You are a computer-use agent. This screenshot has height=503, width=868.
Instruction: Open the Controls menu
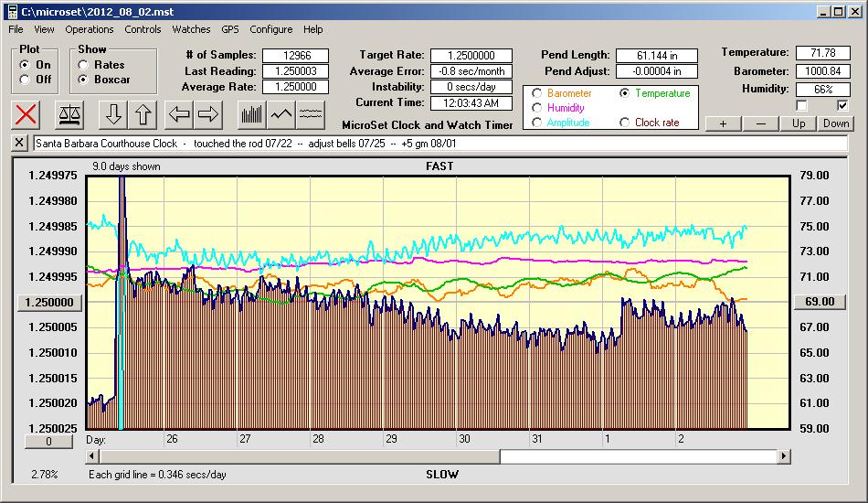coord(143,29)
